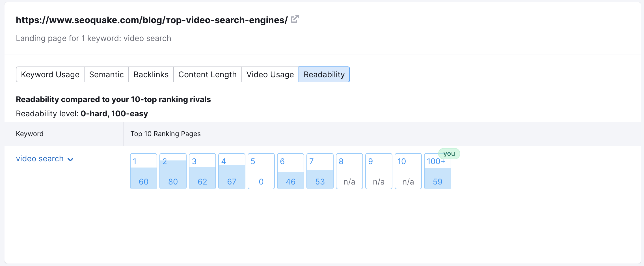Select rank 1 page with score 60

pos(144,171)
